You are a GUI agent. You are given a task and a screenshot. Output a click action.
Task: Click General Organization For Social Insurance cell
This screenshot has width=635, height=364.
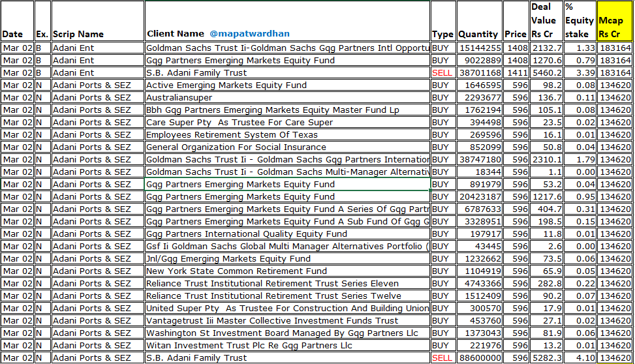coord(287,147)
